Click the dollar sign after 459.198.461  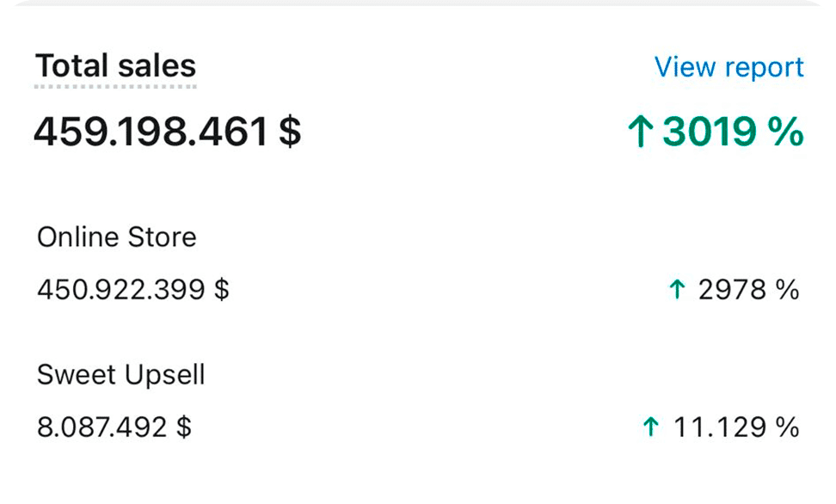pyautogui.click(x=290, y=132)
